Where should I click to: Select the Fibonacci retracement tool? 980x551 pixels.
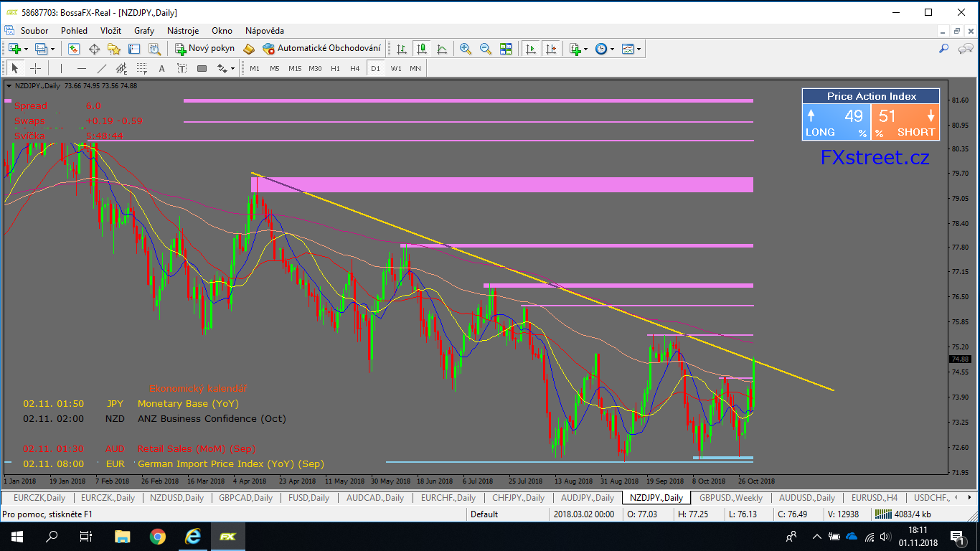click(x=142, y=68)
